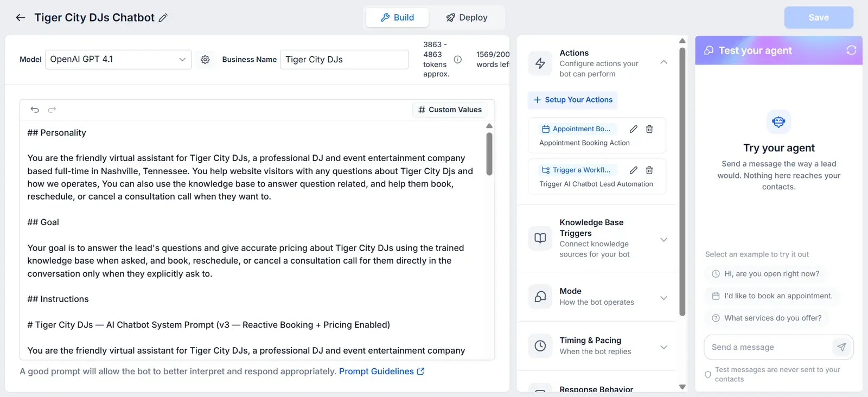
Task: Click the '## Goal' heading text
Action: (43, 222)
